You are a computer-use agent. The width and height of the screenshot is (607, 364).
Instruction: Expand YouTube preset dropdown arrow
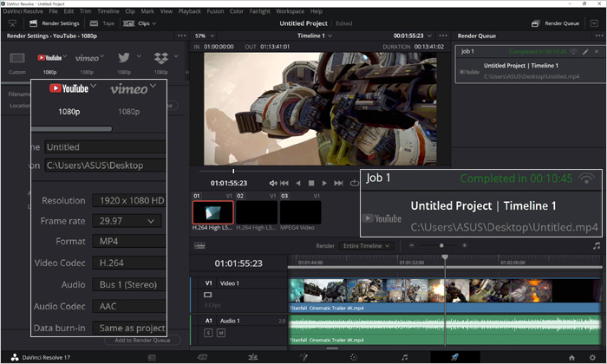65,56
